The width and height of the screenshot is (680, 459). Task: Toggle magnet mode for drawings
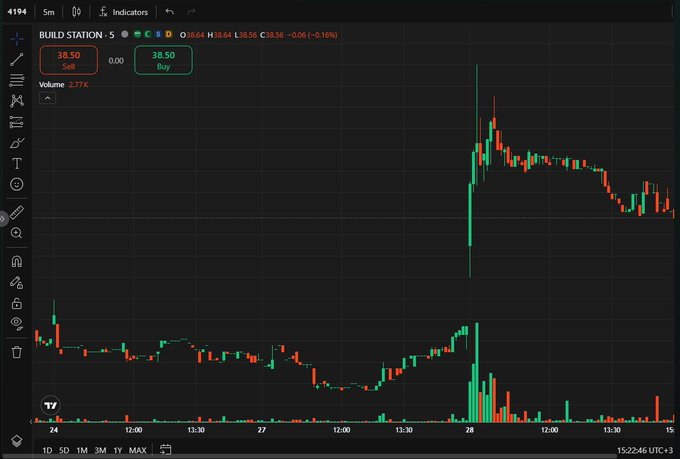16,261
